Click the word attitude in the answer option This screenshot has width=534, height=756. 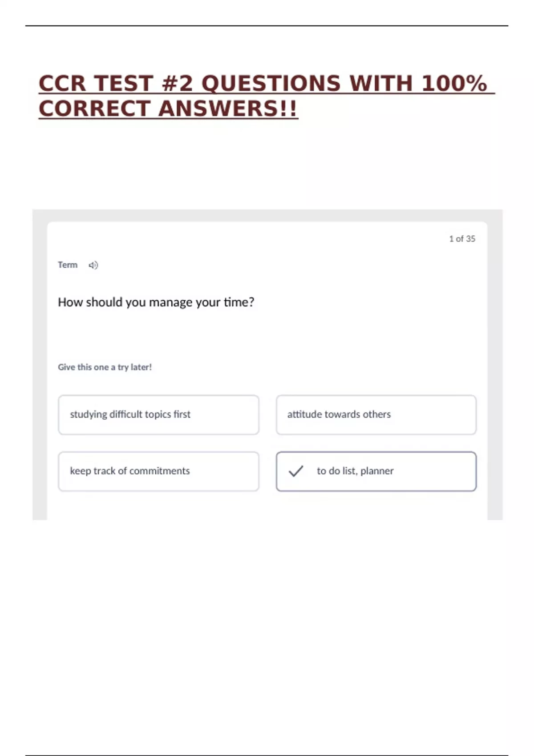(305, 414)
